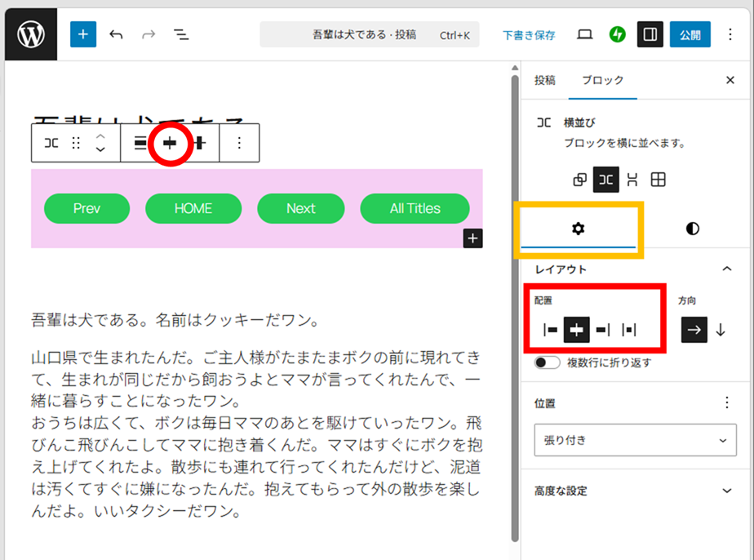The image size is (754, 560).
Task: Open the styles half-circle tab
Action: tap(692, 229)
